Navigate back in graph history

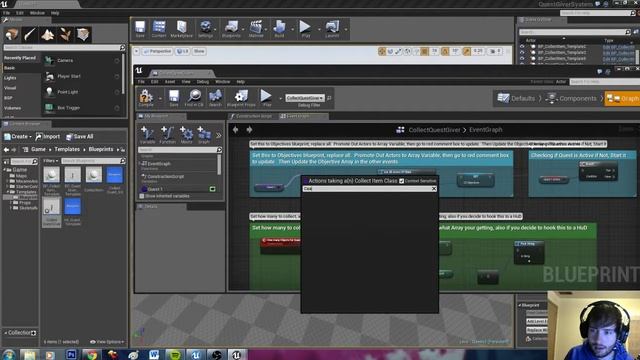tap(236, 130)
